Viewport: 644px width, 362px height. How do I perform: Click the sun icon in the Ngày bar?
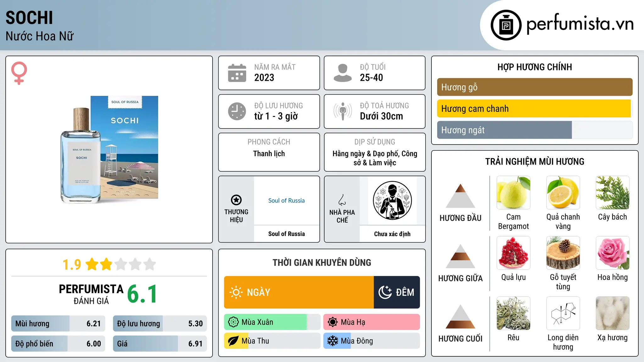(236, 292)
